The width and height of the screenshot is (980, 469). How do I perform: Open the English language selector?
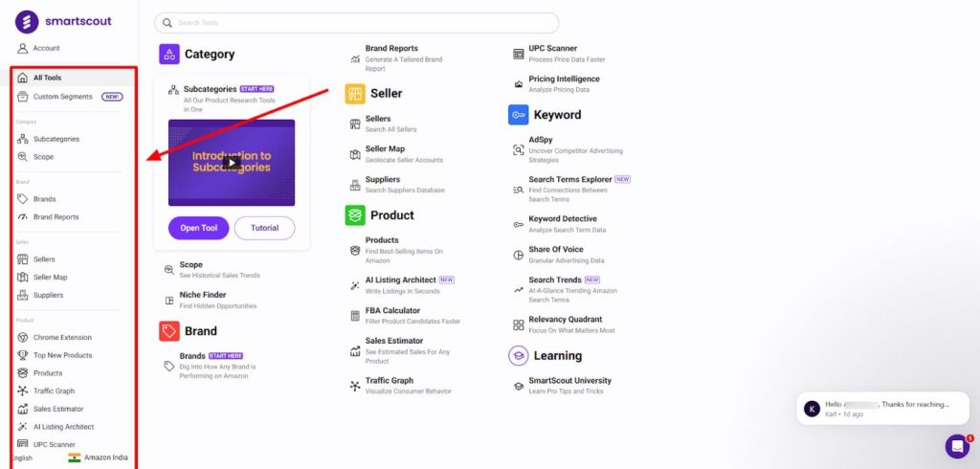[23, 458]
